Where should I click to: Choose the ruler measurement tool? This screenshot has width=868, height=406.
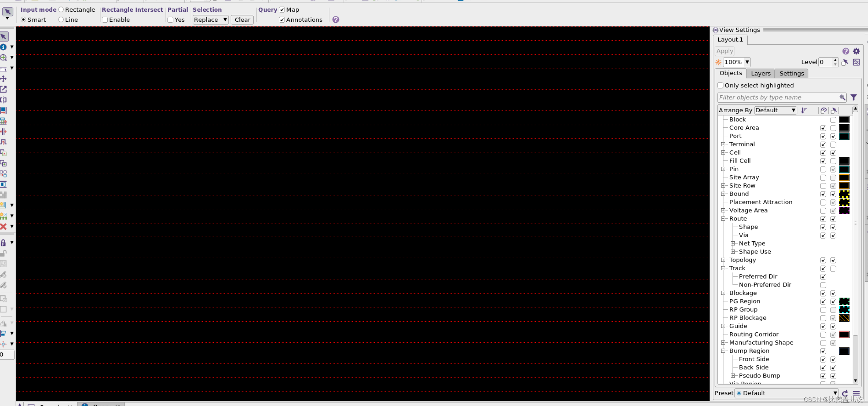click(3, 69)
